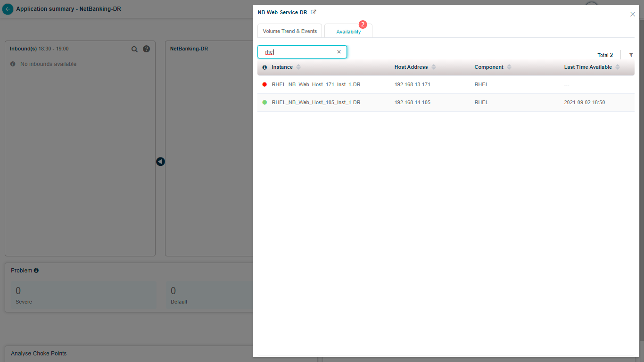Click the info icon in table header
The height and width of the screenshot is (362, 644).
point(264,67)
